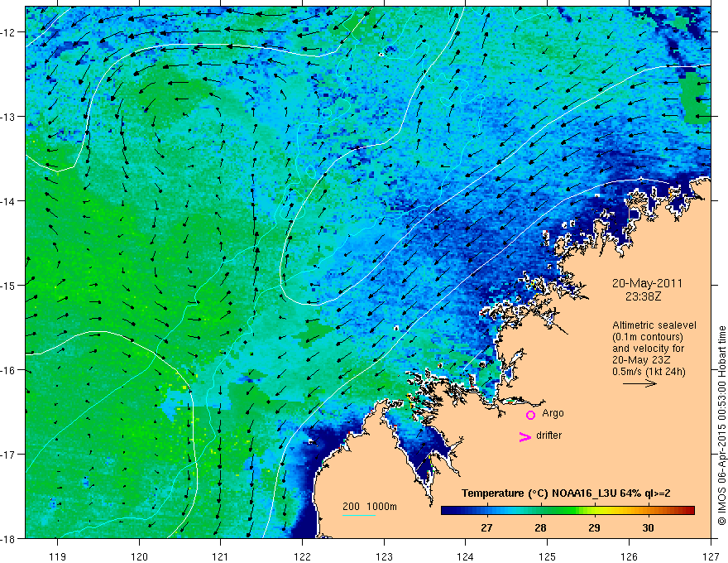Click the 'Altimetric sealevel' caption line
The image size is (728, 563).
tap(654, 325)
